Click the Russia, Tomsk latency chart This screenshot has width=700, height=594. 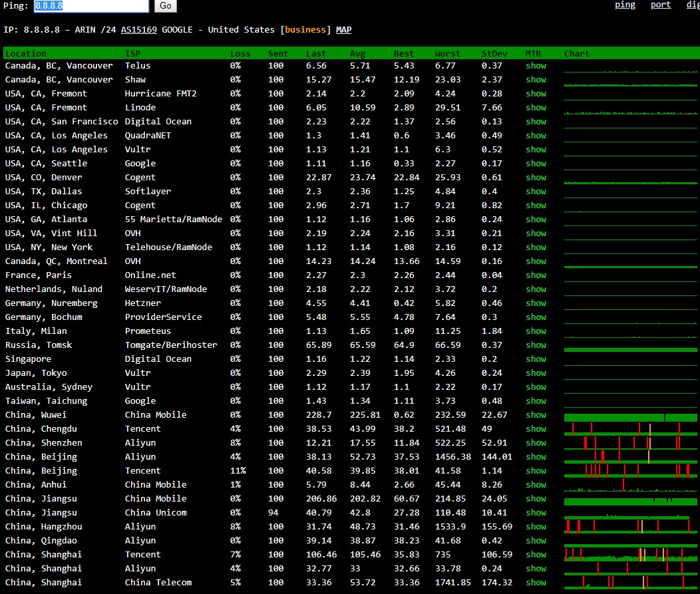pyautogui.click(x=630, y=347)
